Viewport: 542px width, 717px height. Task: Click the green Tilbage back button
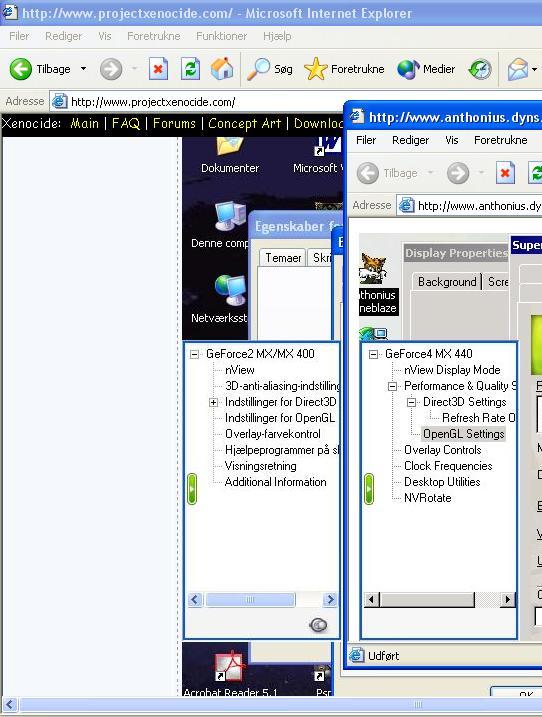coord(21,69)
